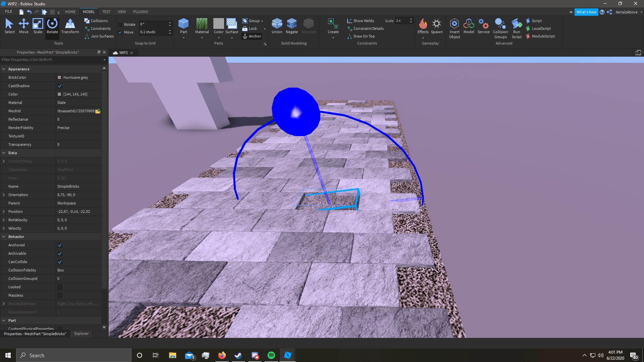Screen dimensions: 644x362
Task: Click the Surface tool icon
Action: [x=231, y=23]
